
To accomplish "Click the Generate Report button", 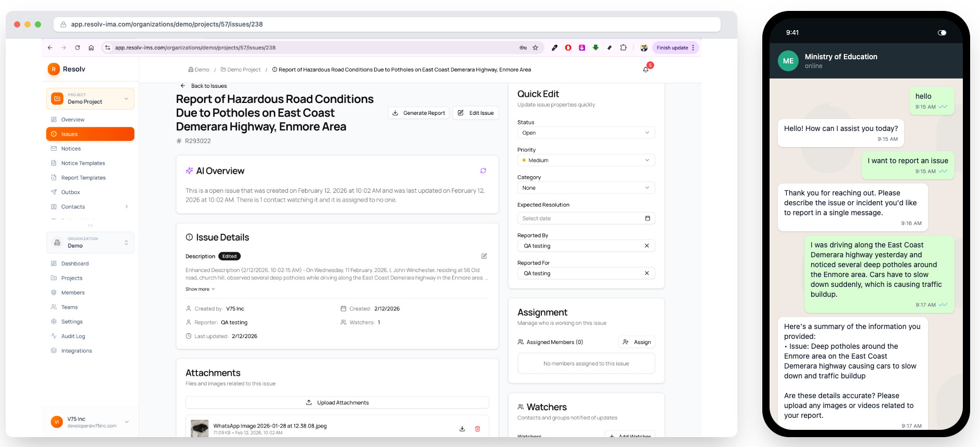I will 419,113.
